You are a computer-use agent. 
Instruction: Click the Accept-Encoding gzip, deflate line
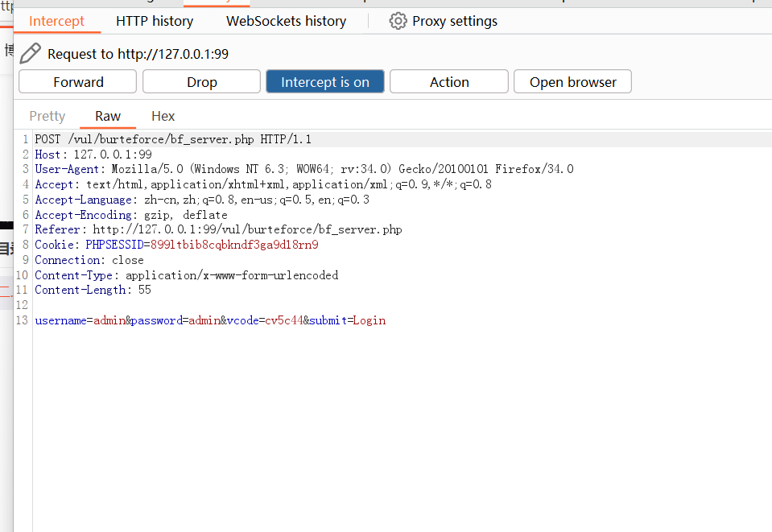point(131,215)
